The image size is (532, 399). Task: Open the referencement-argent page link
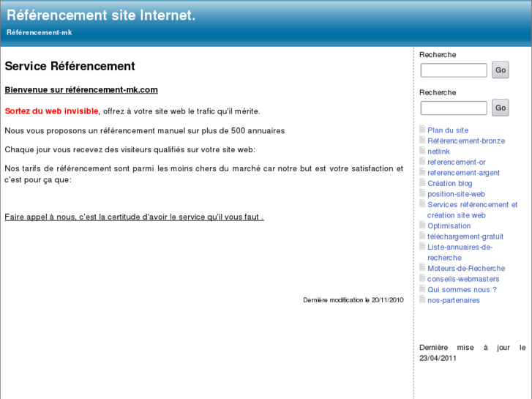point(463,173)
